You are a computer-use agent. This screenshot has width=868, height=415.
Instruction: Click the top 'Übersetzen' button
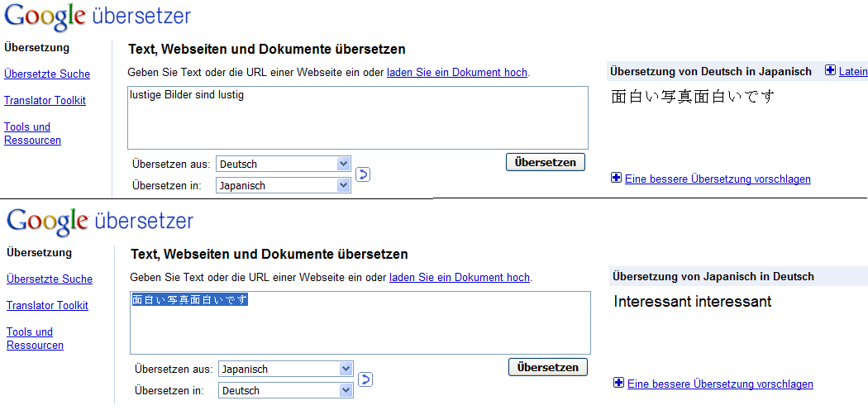[x=546, y=162]
